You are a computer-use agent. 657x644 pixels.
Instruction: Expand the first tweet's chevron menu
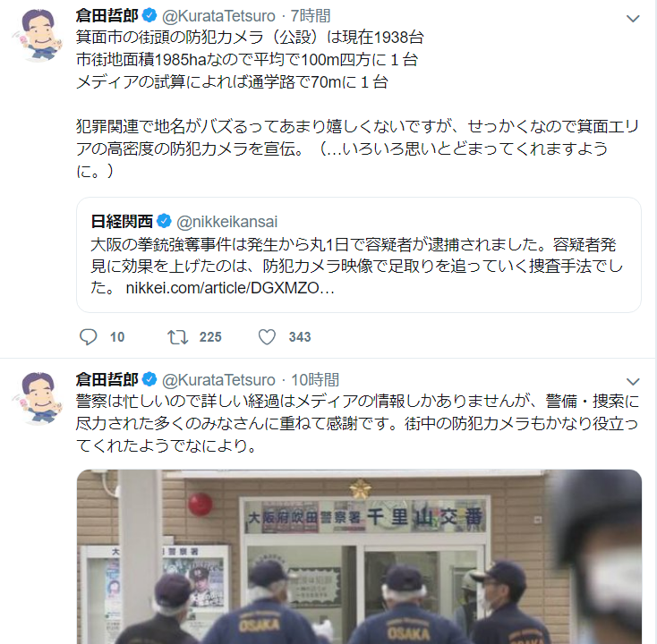click(x=632, y=19)
